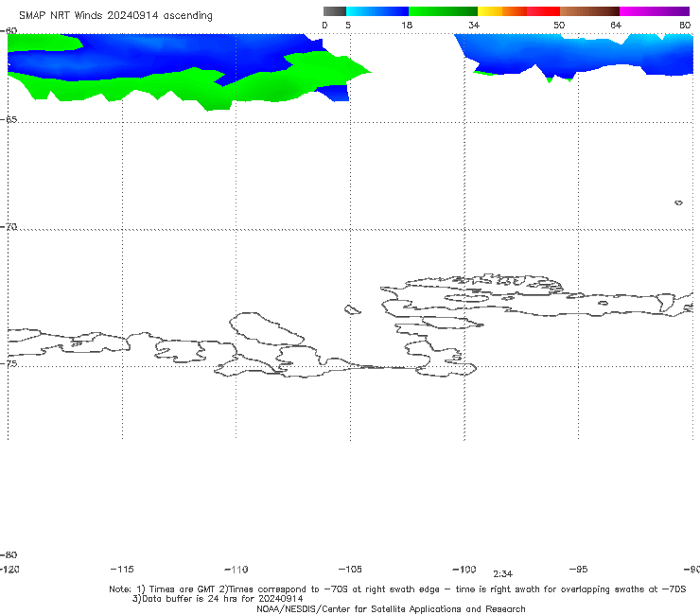Click the green segment of the color bar
The width and height of the screenshot is (700, 615).
tap(443, 11)
